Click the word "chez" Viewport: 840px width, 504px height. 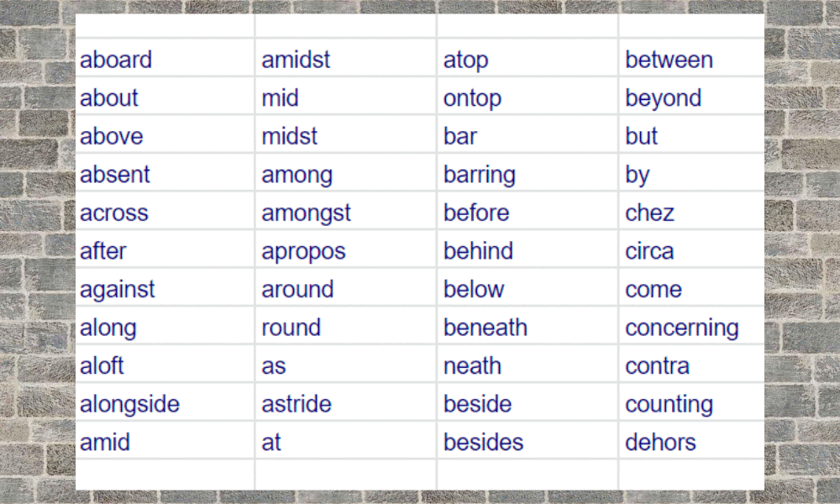[x=649, y=213]
